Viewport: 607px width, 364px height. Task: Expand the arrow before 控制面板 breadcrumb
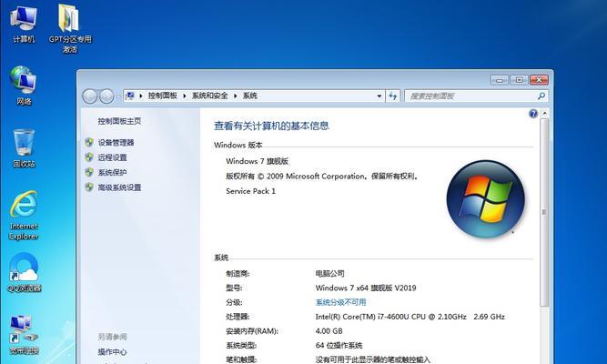click(141, 96)
